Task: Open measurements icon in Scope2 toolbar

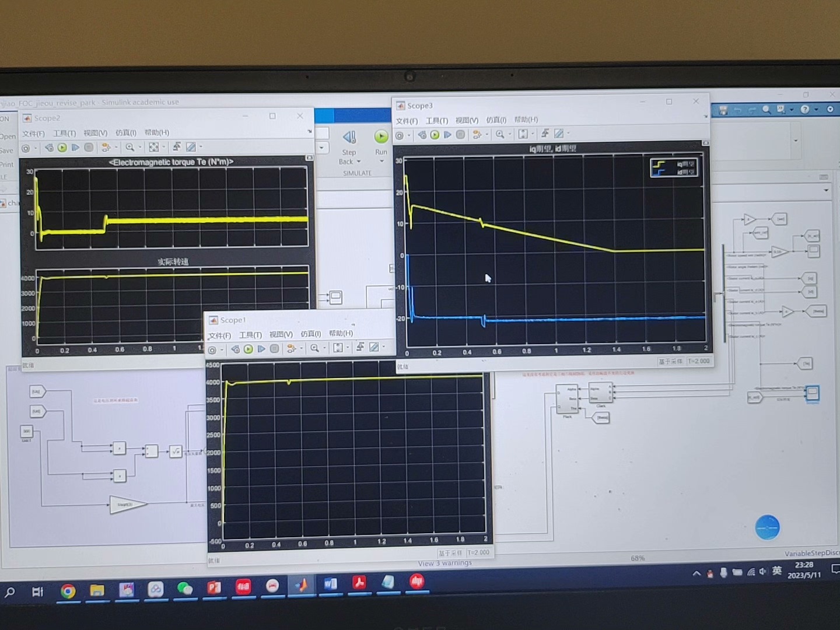Action: click(191, 146)
